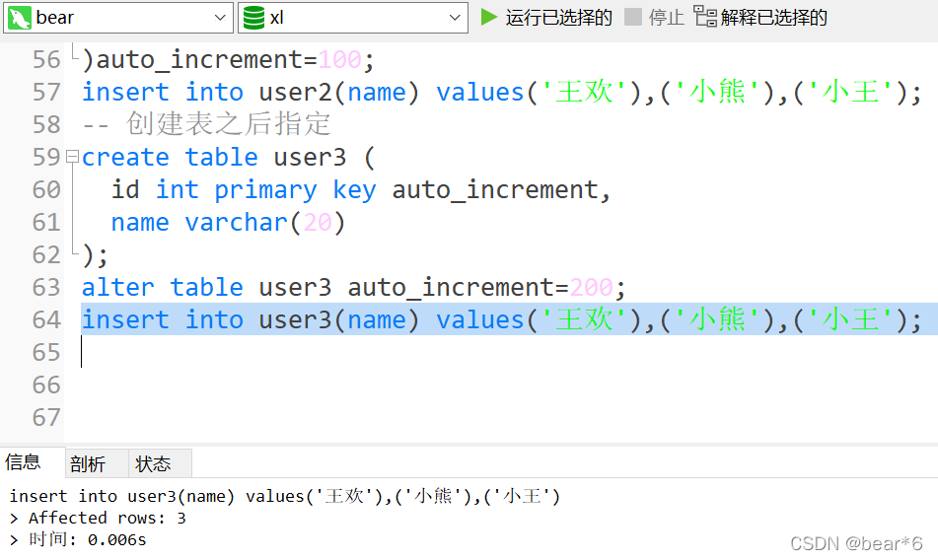Click the 解释已选择的 explain icon
Screen dimensions: 938x560
click(x=705, y=16)
